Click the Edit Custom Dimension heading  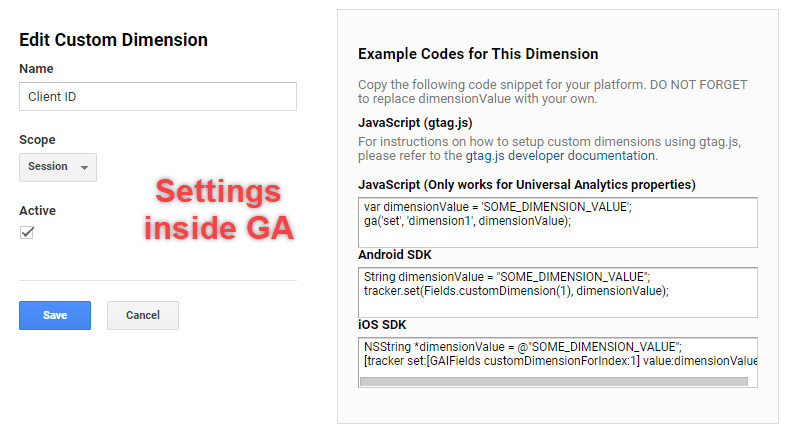click(x=113, y=40)
